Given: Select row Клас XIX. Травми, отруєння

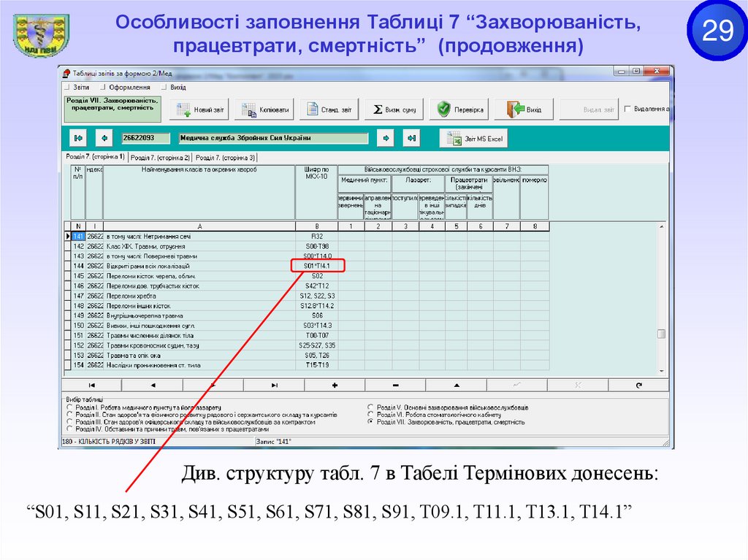Looking at the screenshot, I should click(307, 246).
